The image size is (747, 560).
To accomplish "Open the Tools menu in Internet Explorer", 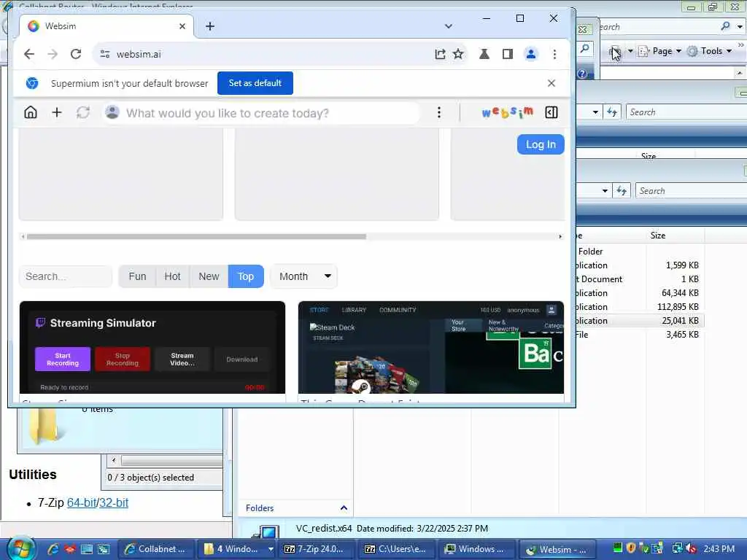I will (710, 51).
